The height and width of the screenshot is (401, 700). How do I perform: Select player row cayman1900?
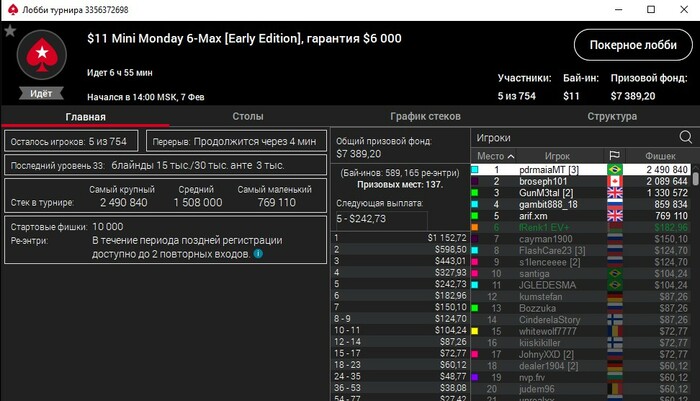(581, 239)
